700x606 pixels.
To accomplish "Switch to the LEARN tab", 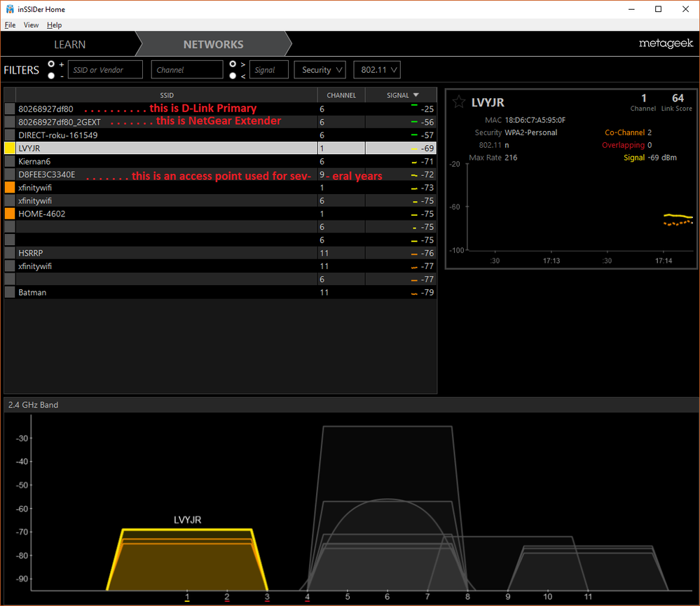I will [x=69, y=43].
